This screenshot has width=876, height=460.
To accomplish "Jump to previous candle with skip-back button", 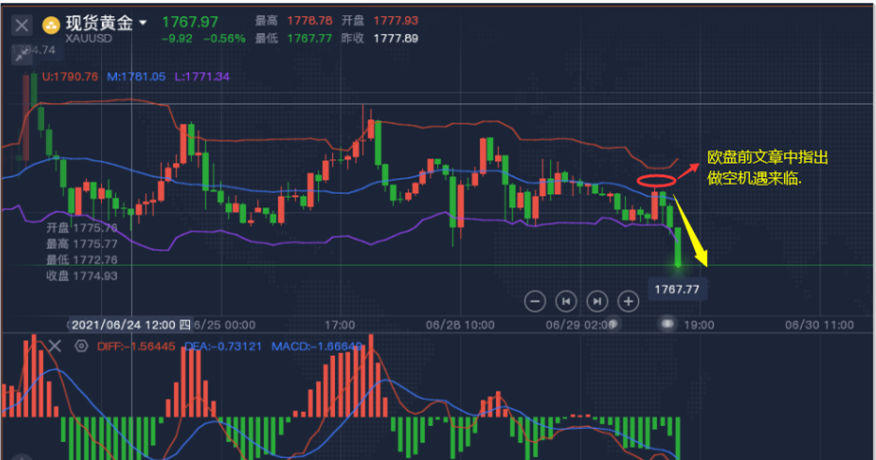I will tap(566, 300).
